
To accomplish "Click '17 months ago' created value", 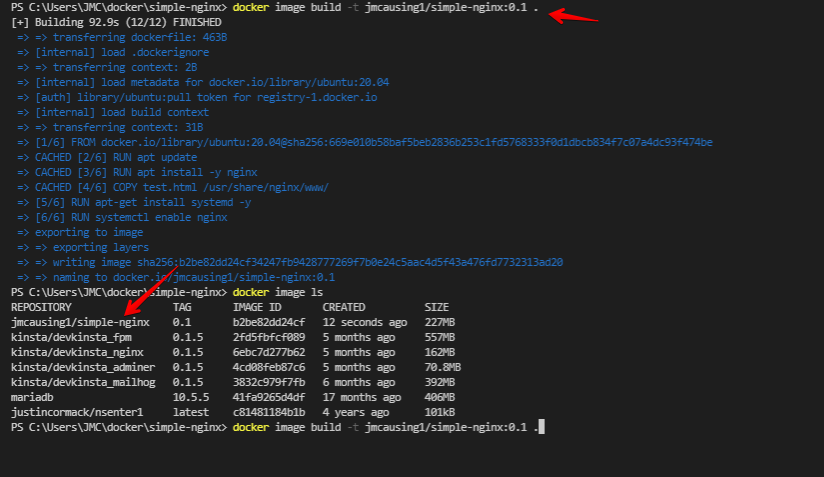I will [362, 397].
